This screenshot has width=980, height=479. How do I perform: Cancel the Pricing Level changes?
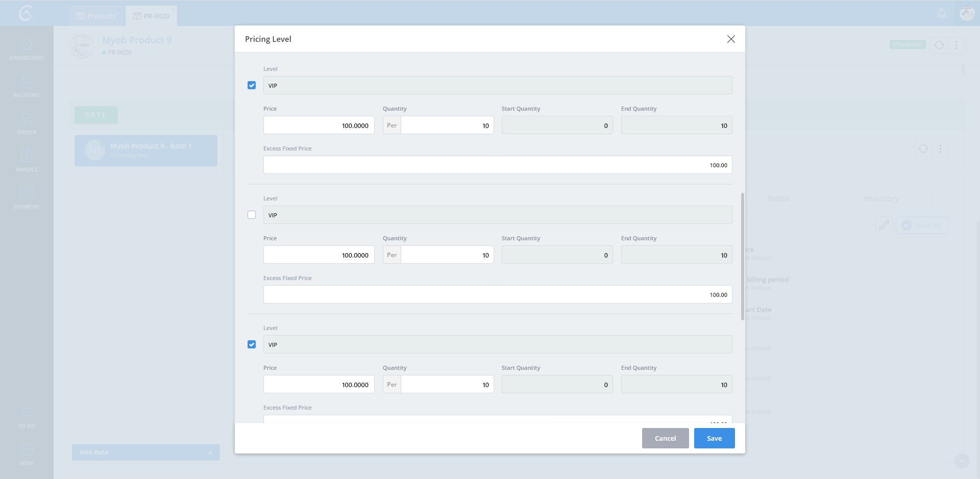click(x=665, y=438)
